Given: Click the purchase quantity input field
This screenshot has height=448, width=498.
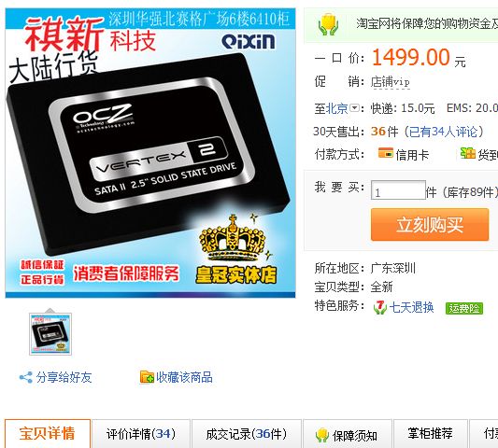Looking at the screenshot, I should [x=398, y=190].
